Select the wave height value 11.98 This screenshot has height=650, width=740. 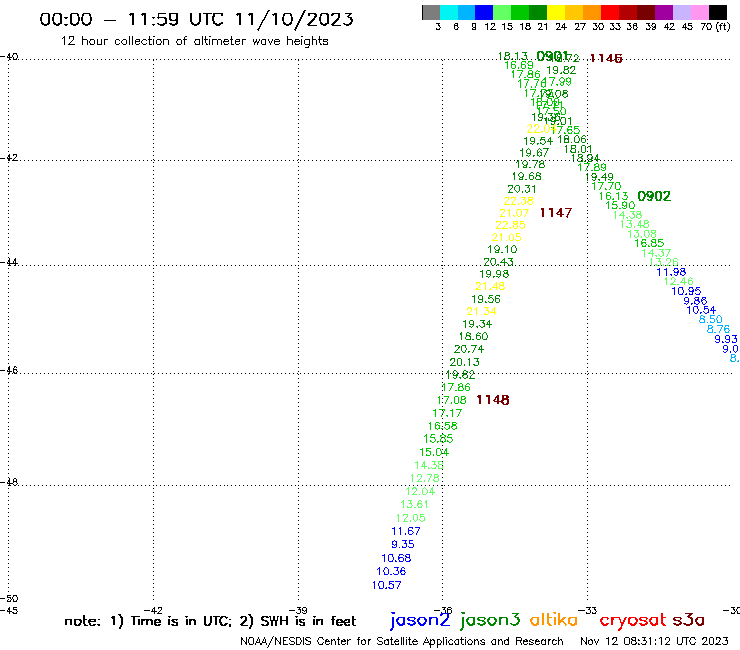pos(671,272)
